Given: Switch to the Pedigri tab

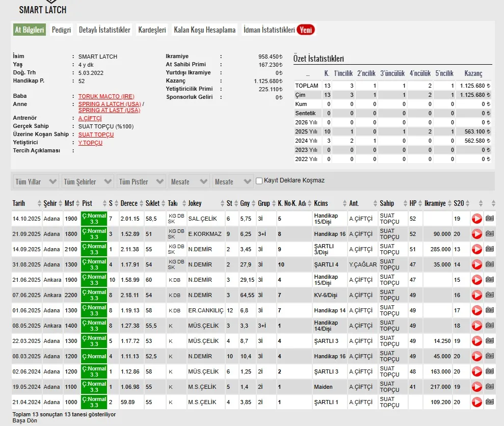Looking at the screenshot, I should [x=61, y=30].
